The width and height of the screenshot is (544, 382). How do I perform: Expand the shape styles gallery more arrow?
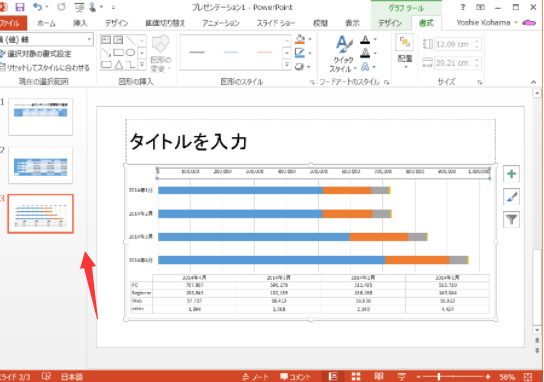pyautogui.click(x=287, y=65)
